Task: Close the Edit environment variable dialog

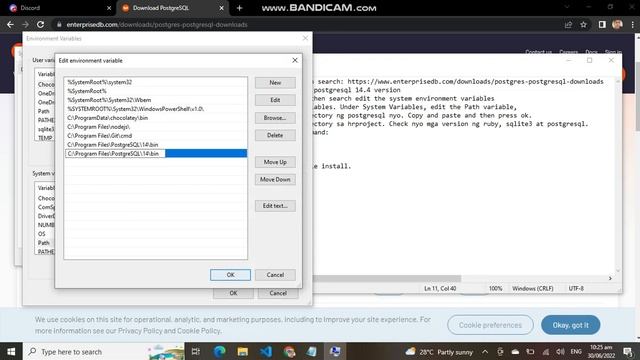Action: point(295,60)
